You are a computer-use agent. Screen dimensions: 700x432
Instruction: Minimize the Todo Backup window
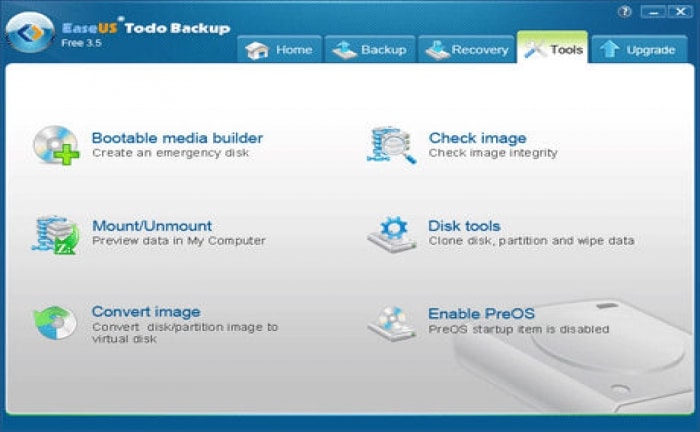click(x=654, y=12)
